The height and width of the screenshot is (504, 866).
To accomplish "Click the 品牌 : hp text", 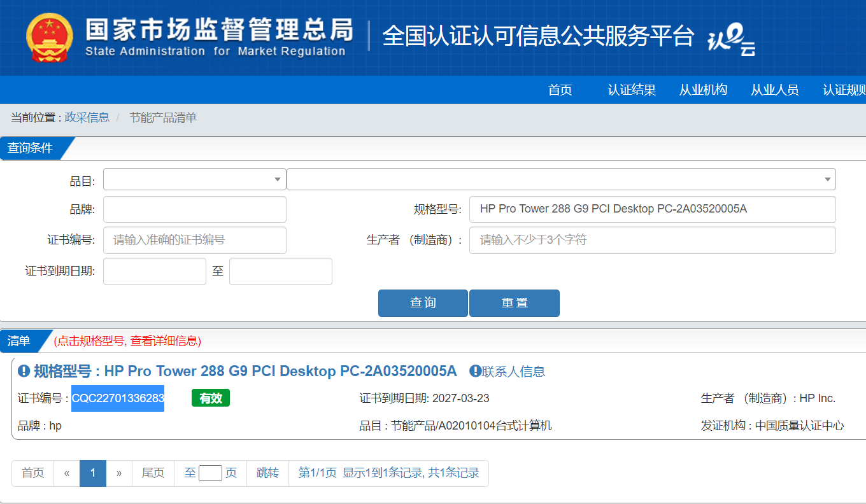I will point(39,426).
